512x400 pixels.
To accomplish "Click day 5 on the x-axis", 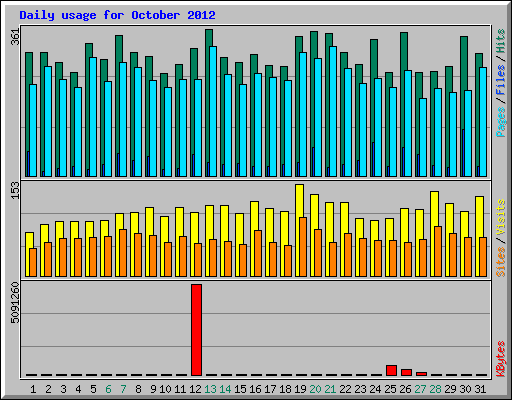I will (93, 389).
